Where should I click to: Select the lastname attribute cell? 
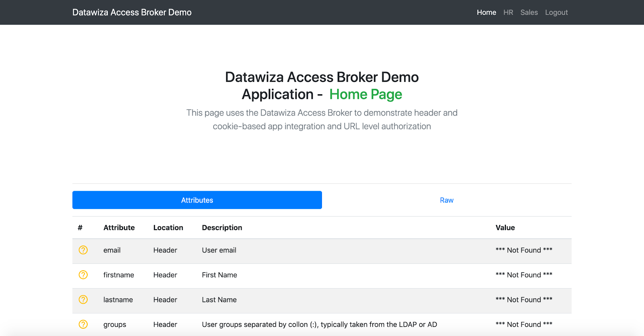pyautogui.click(x=118, y=300)
